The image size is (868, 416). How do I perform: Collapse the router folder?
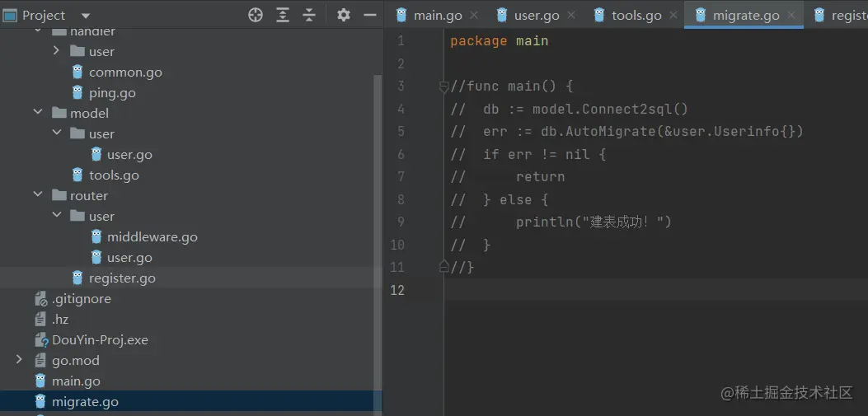(x=38, y=194)
